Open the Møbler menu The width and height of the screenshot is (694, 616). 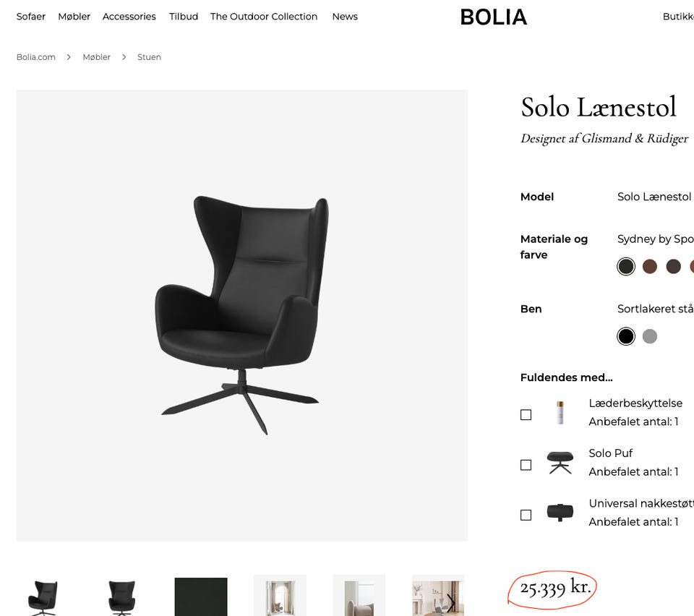[x=74, y=16]
